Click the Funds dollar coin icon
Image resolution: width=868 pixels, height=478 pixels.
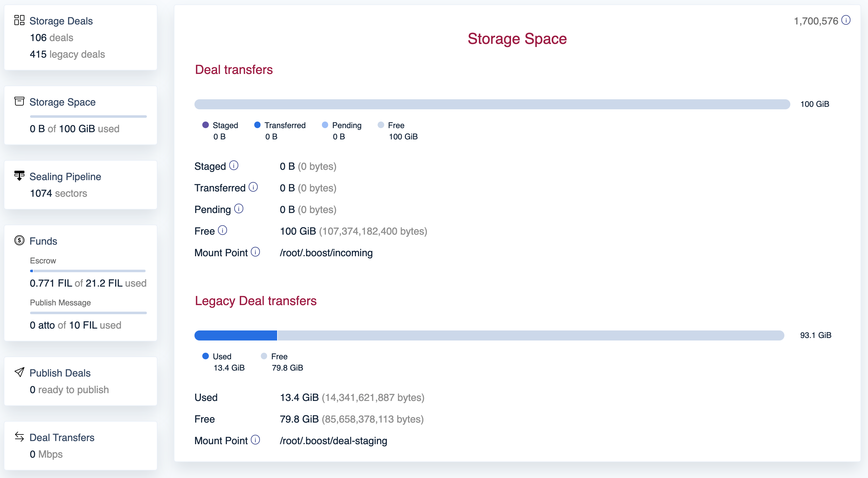tap(19, 240)
